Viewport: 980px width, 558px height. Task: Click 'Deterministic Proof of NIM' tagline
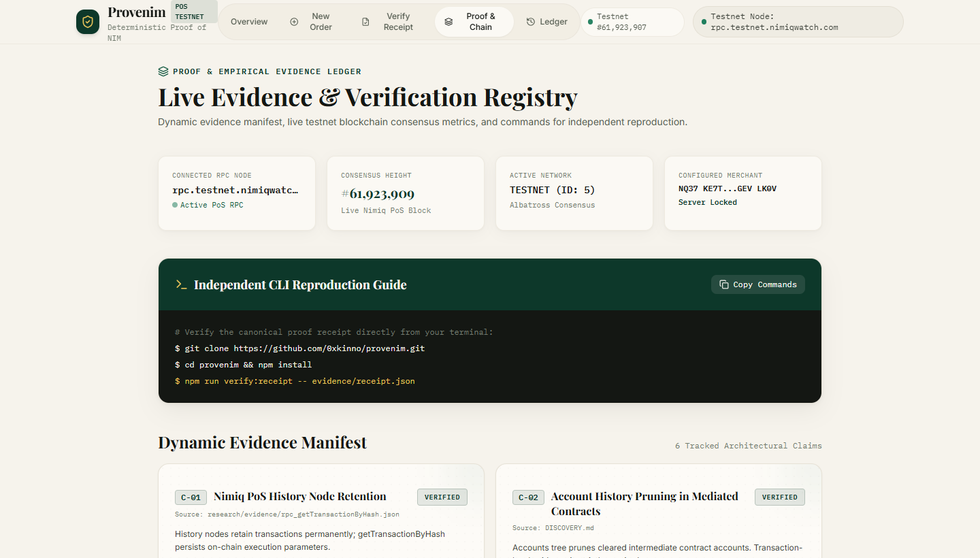pos(157,33)
